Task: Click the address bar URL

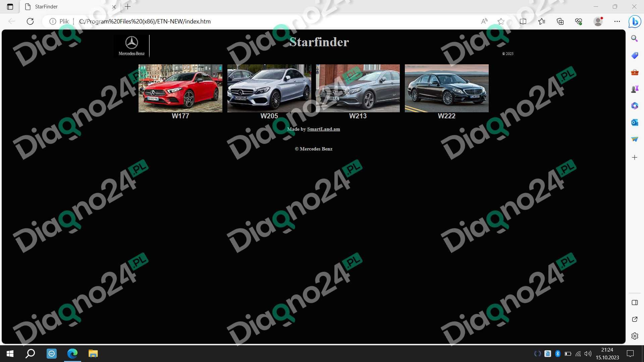Action: click(x=145, y=21)
